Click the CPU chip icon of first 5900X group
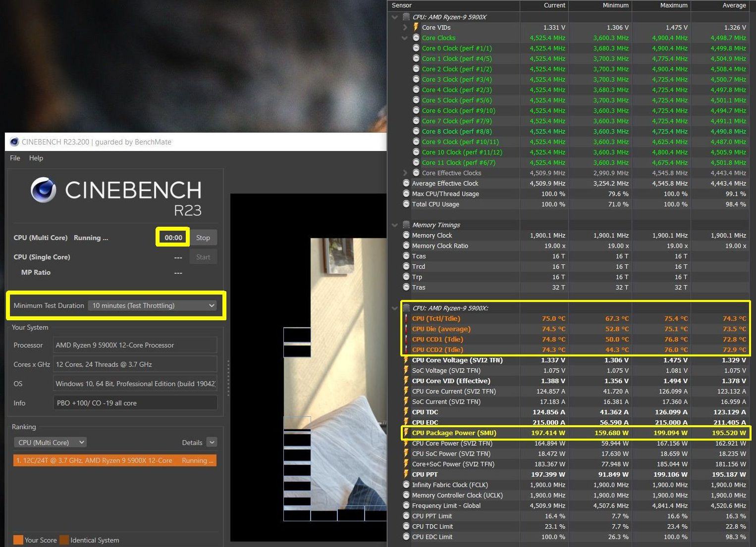Image resolution: width=756 pixels, height=547 pixels. 406,17
